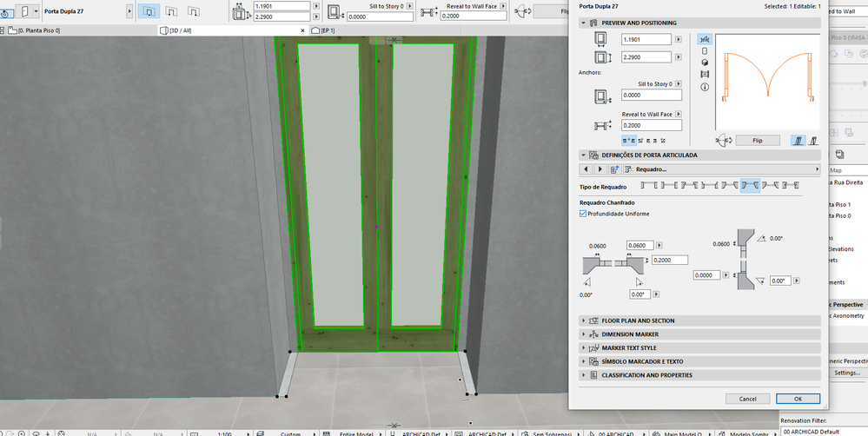
Task: Click next page arrow in door settings
Action: tap(599, 169)
